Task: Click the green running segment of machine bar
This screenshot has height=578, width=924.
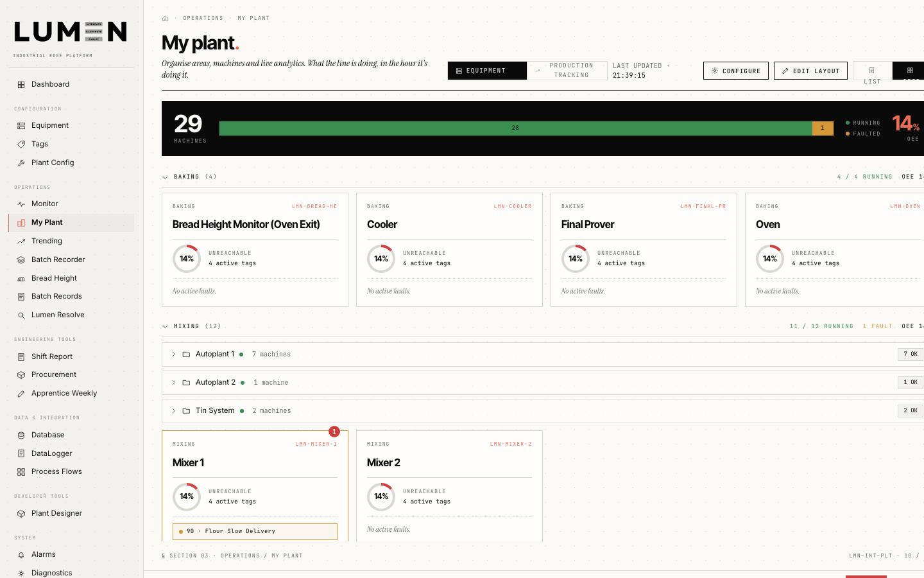Action: pyautogui.click(x=515, y=128)
